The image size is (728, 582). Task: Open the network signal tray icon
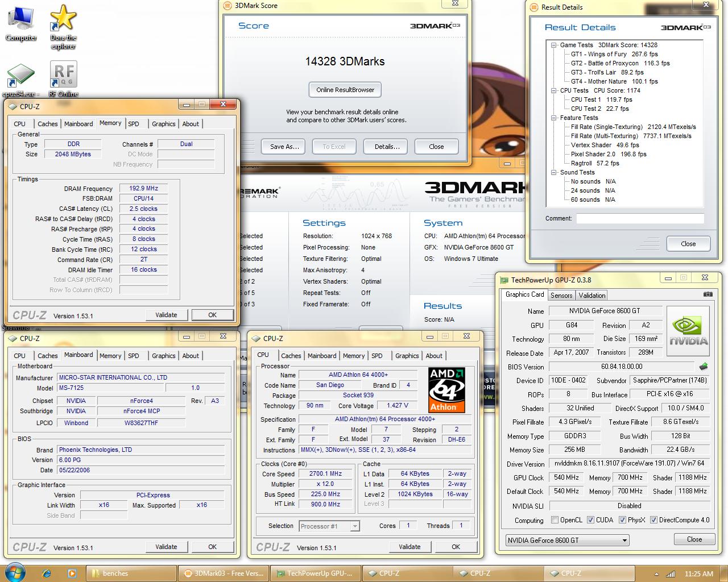coord(671,574)
